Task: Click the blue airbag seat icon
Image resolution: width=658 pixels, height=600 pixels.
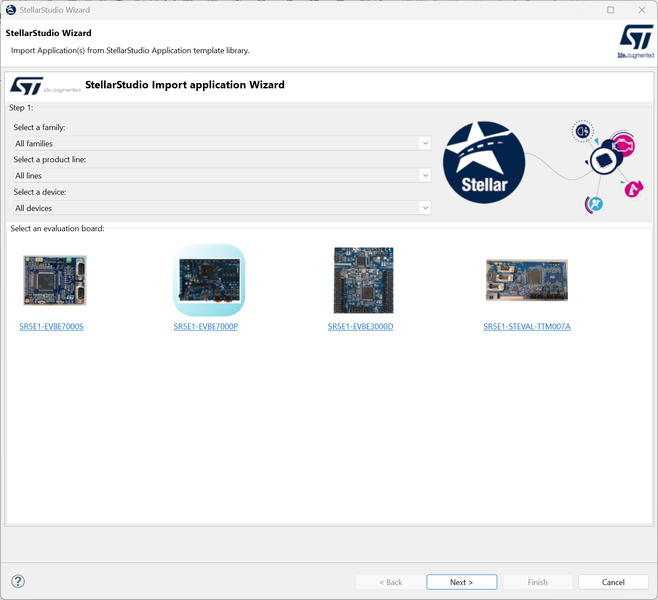Action: [x=595, y=204]
